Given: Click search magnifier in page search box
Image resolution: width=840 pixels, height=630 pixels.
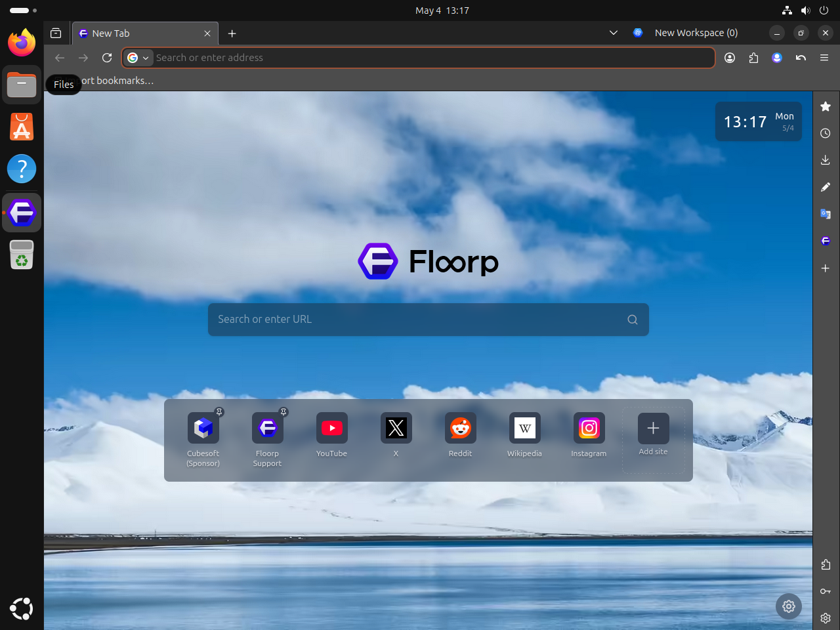Looking at the screenshot, I should point(633,320).
